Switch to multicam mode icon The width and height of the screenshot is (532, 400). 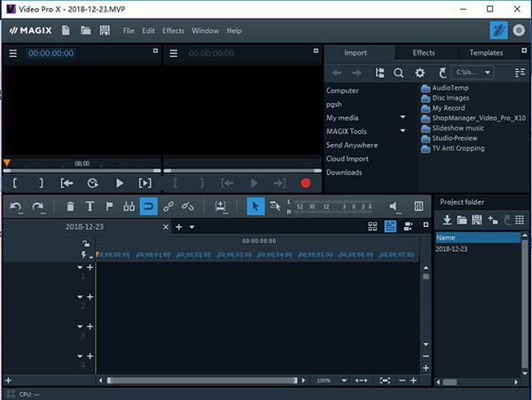[408, 226]
